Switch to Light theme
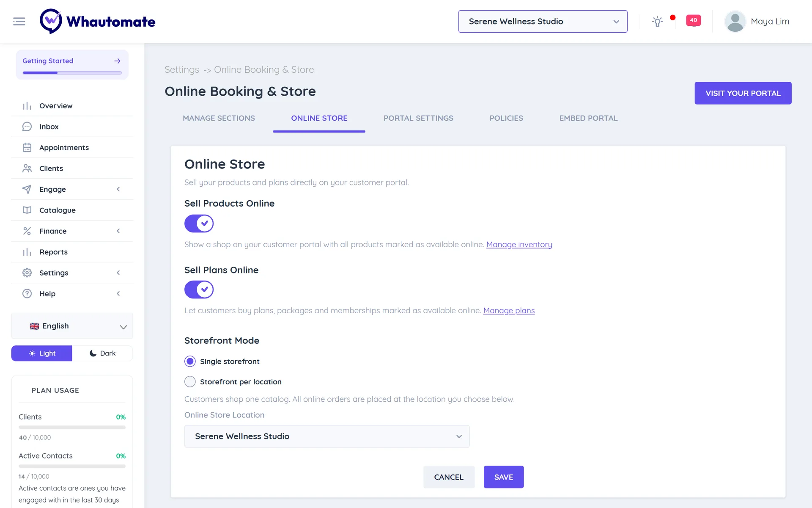 [42, 353]
